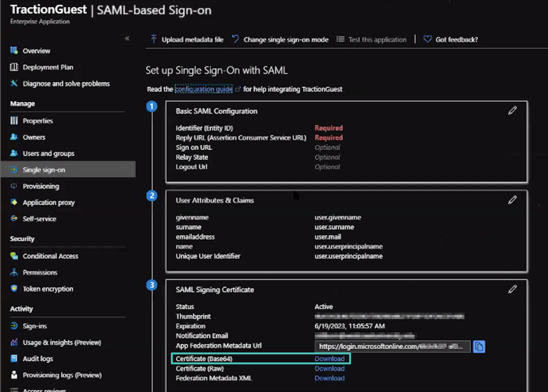Click Upload metadata file button
548x392 pixels.
click(187, 39)
